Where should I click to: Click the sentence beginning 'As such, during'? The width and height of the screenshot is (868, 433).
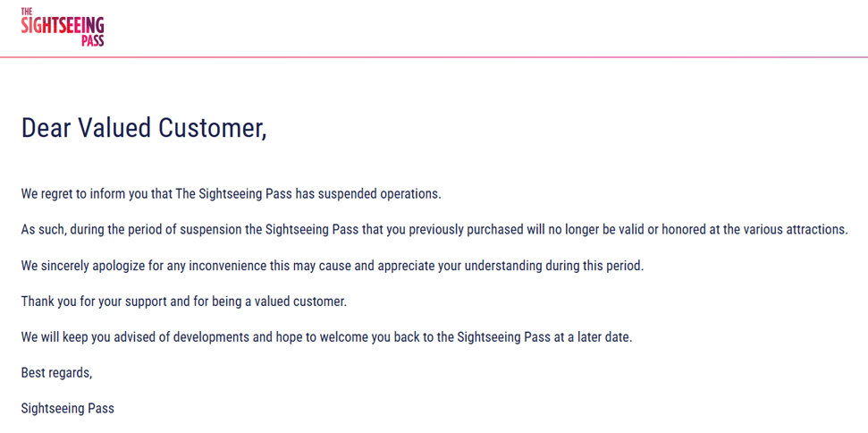434,230
